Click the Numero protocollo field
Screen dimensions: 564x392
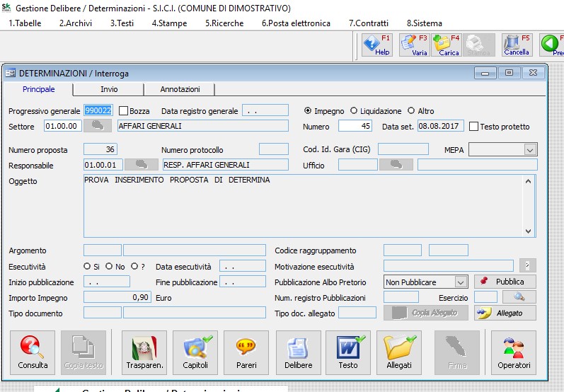pyautogui.click(x=274, y=149)
